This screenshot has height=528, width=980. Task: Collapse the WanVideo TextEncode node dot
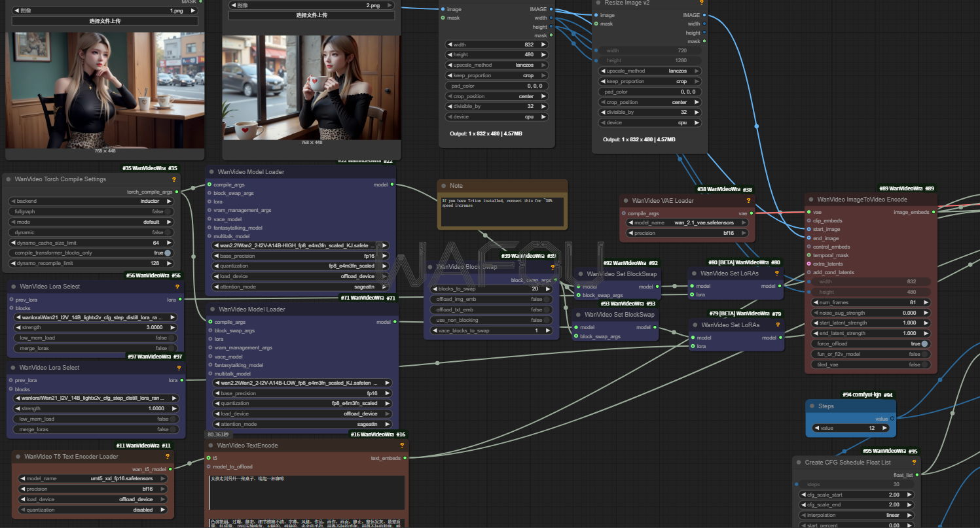pyautogui.click(x=211, y=446)
